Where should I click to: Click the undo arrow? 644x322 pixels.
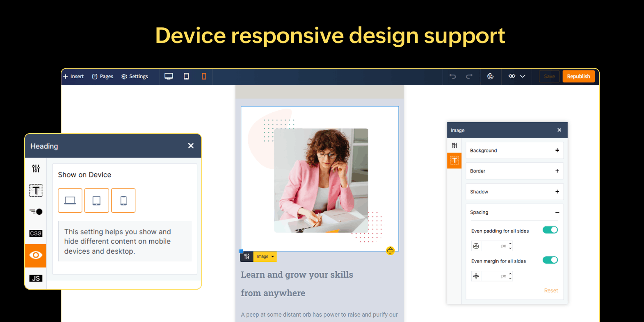452,76
